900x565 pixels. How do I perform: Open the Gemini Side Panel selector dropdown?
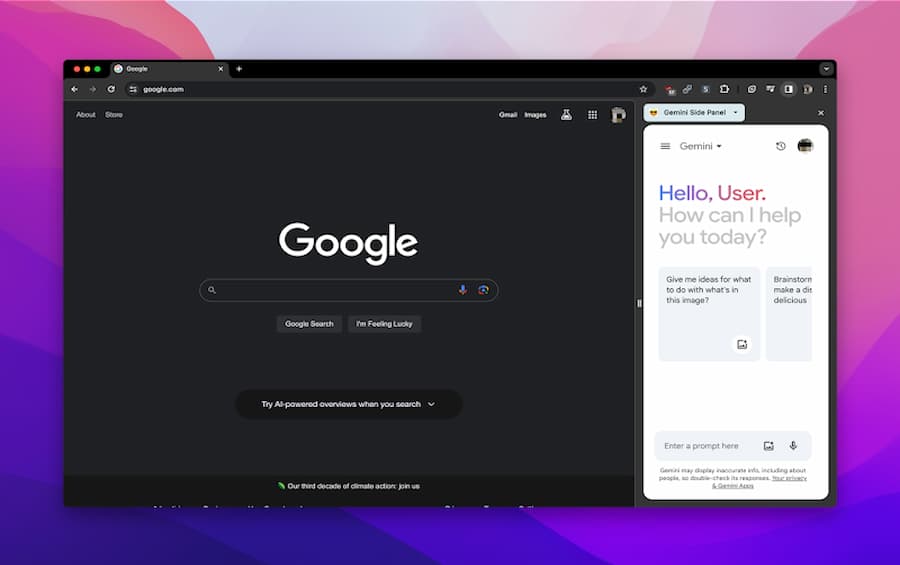[x=695, y=113]
